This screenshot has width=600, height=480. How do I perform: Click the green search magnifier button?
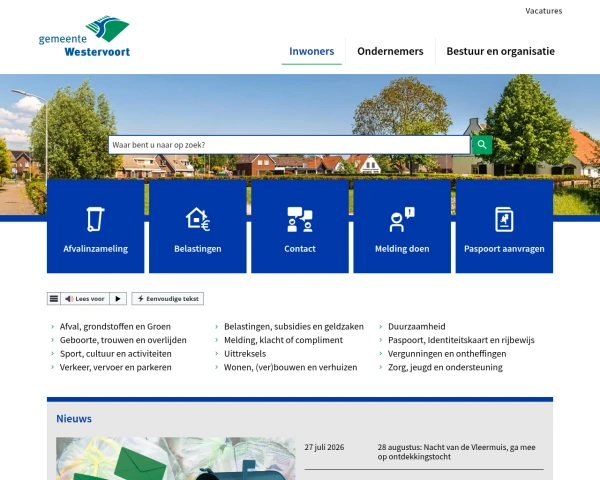pyautogui.click(x=482, y=145)
